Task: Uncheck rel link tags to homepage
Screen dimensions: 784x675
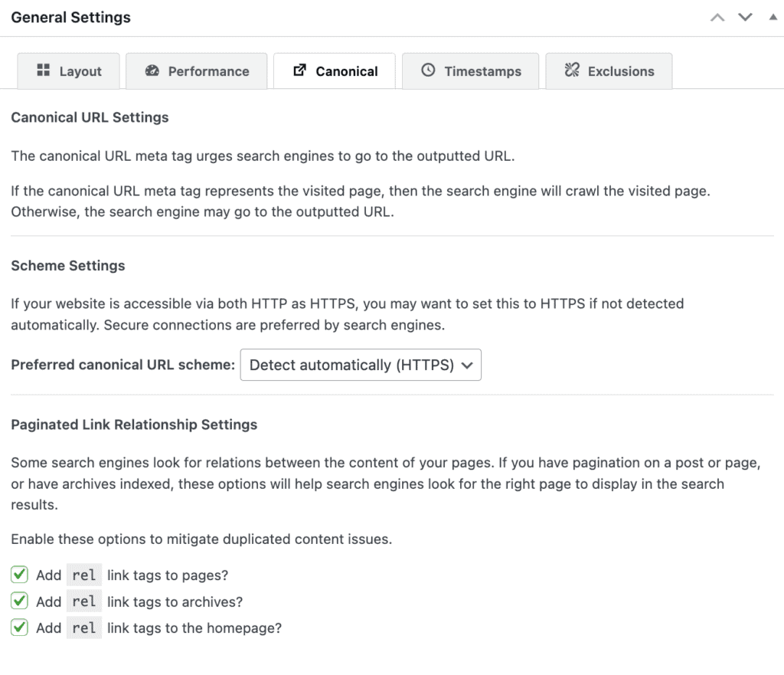Action: point(19,627)
